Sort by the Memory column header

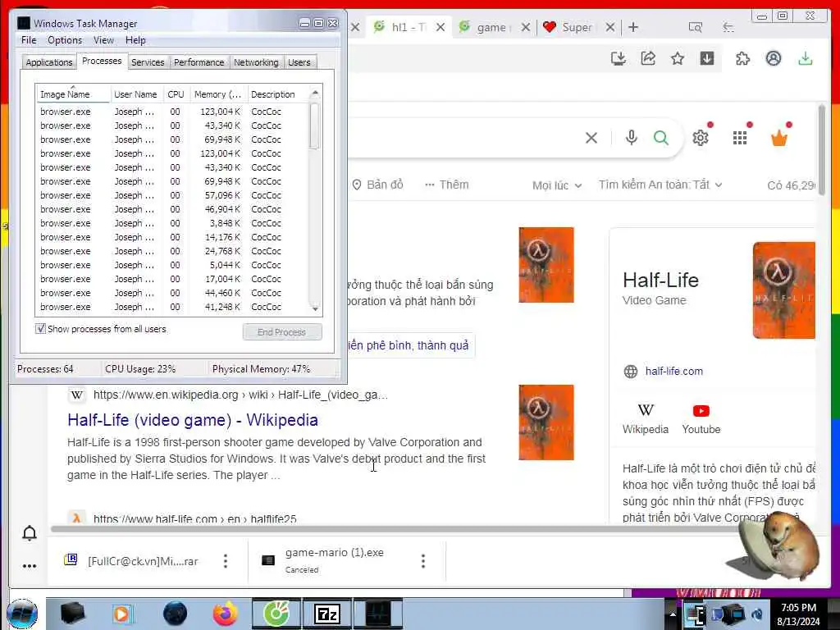tap(218, 94)
